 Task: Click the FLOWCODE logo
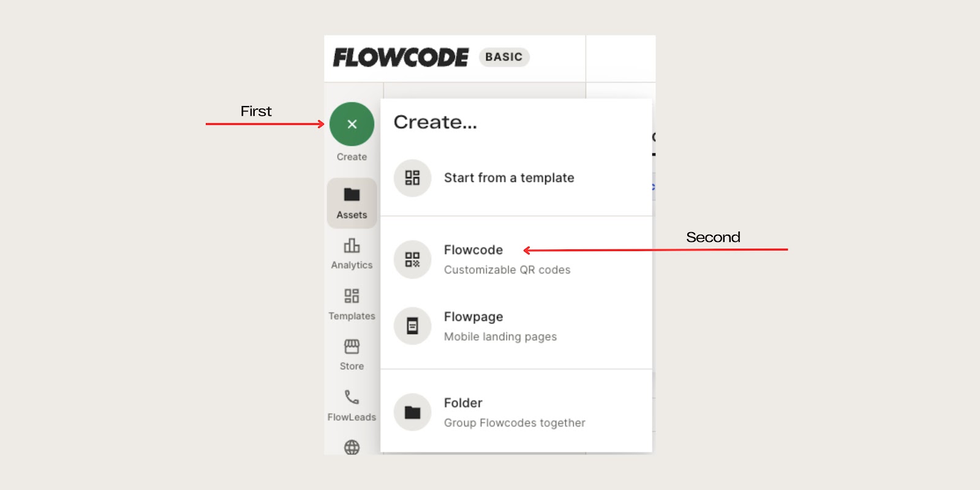point(399,57)
